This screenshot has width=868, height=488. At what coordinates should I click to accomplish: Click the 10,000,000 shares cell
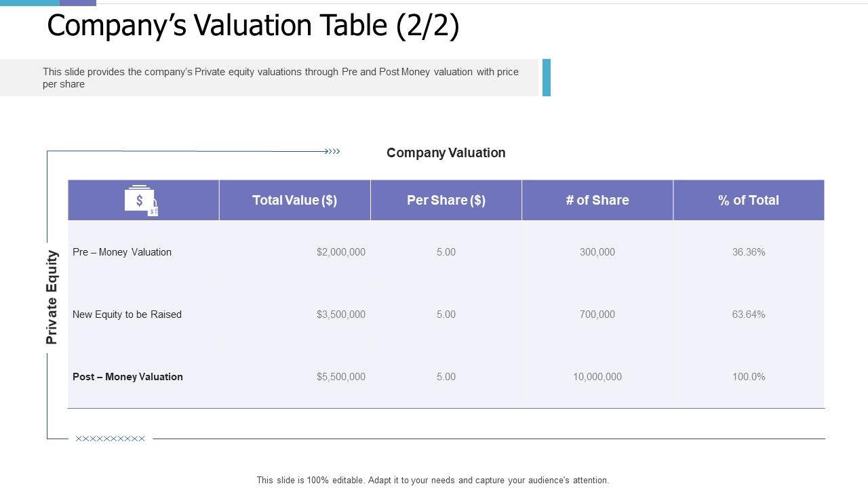pos(597,377)
